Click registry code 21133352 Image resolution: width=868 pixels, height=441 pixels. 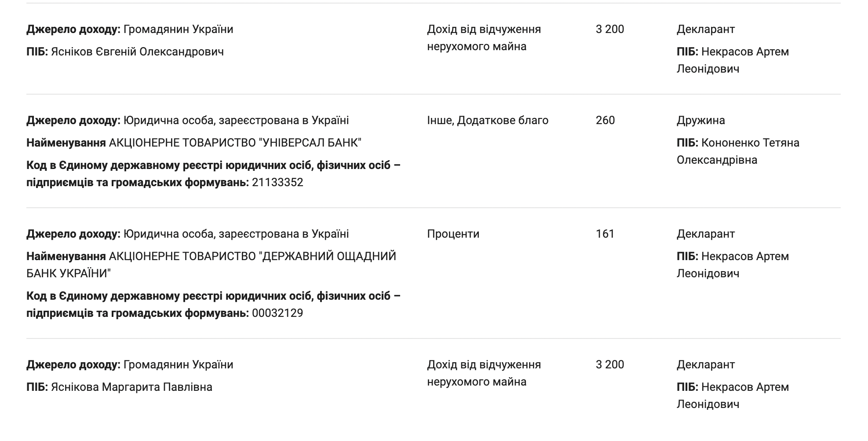pos(277,183)
